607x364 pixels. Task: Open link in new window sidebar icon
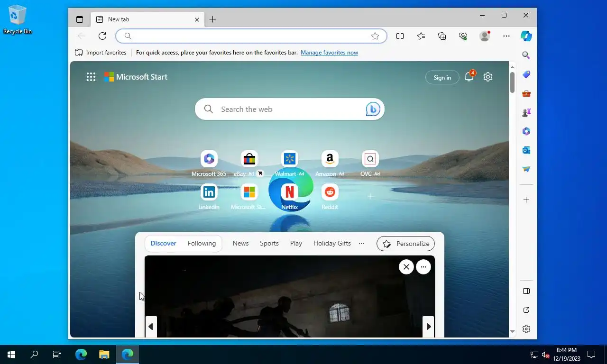point(526,310)
